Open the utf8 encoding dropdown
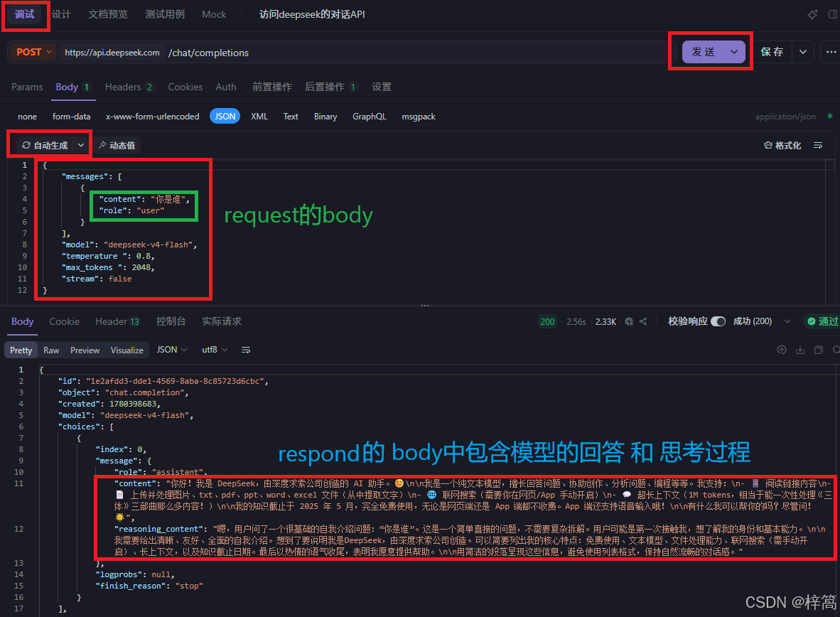Viewport: 840px width, 617px height. (215, 350)
